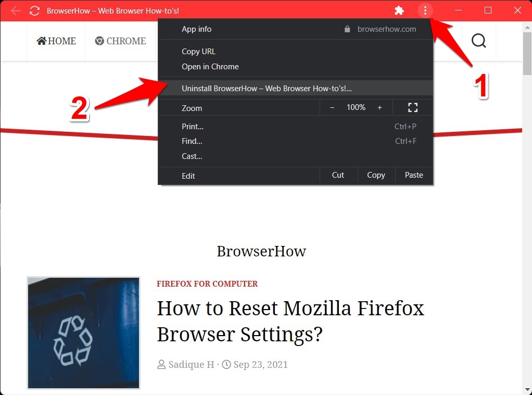Reload the page with refresh icon
532x395 pixels.
(x=34, y=11)
